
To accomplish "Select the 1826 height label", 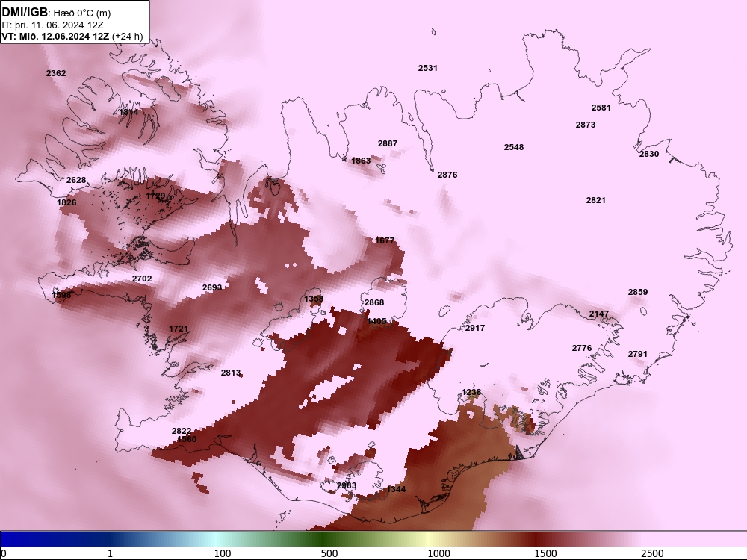I will (x=66, y=202).
